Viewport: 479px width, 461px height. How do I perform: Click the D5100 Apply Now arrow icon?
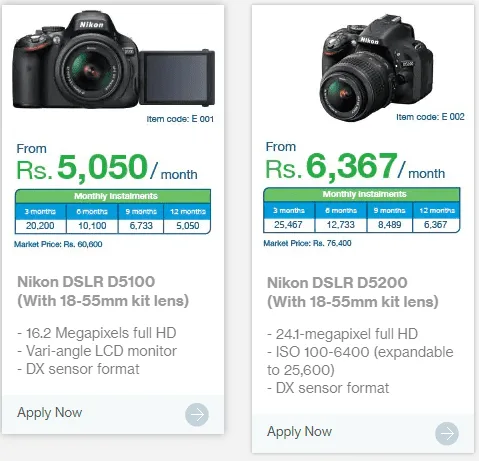(197, 415)
